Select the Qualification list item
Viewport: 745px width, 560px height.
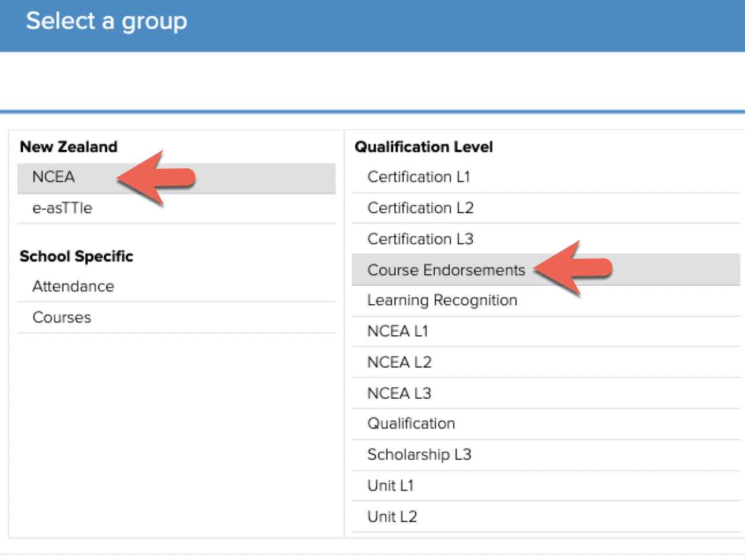pyautogui.click(x=411, y=424)
